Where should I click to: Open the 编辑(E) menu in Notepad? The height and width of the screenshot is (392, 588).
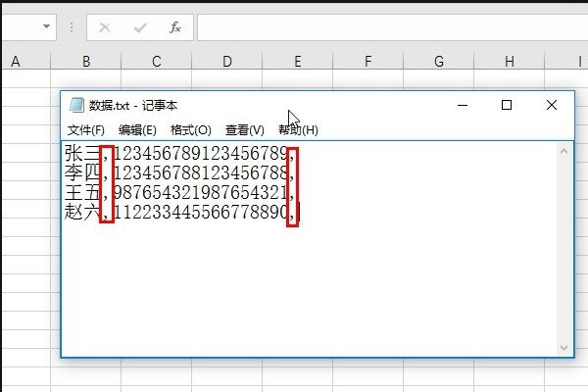(x=137, y=130)
